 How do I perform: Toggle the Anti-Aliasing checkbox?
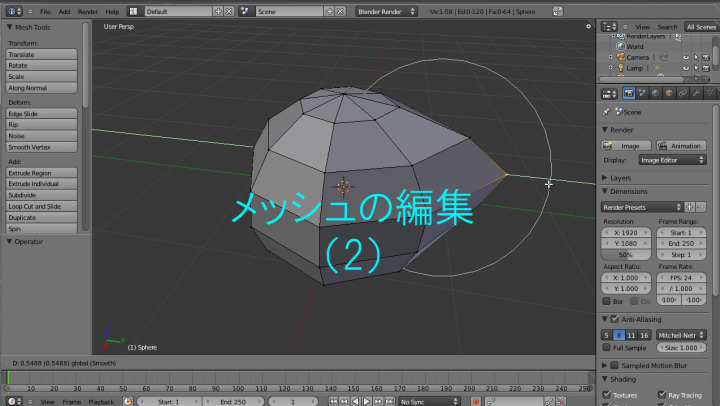(x=613, y=319)
